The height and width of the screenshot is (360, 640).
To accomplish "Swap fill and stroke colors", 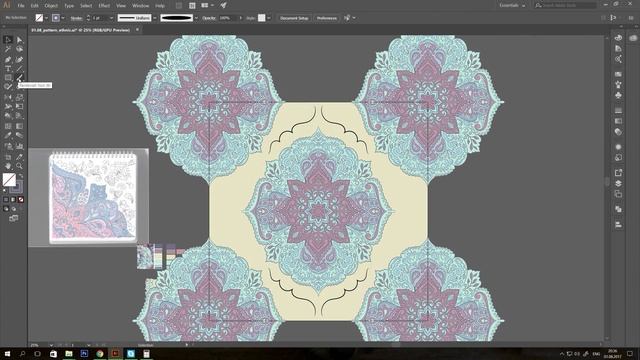I will (21, 176).
